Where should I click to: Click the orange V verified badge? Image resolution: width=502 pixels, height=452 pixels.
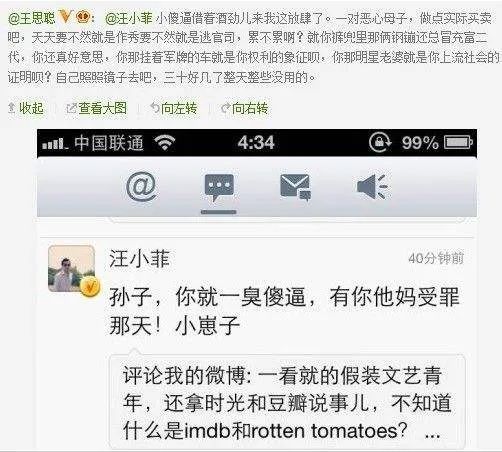(x=65, y=16)
